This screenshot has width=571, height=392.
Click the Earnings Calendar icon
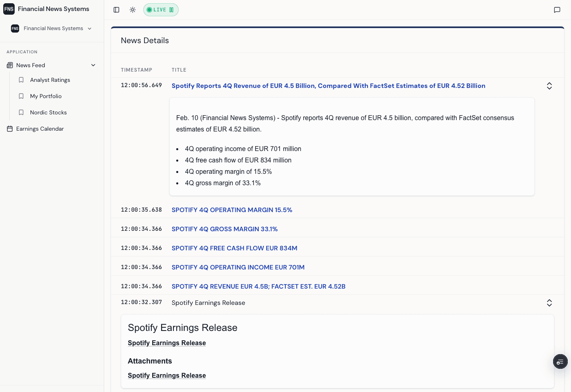(10, 129)
